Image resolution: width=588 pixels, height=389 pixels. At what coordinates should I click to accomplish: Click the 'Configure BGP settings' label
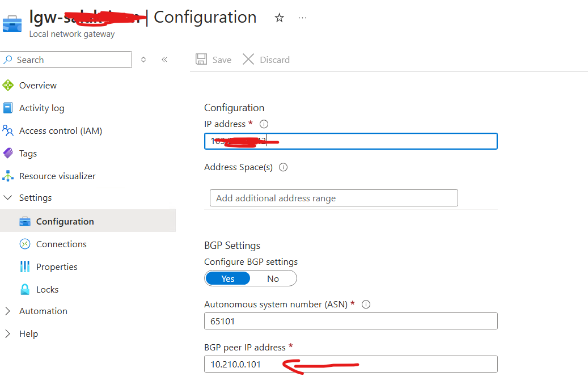(251, 262)
